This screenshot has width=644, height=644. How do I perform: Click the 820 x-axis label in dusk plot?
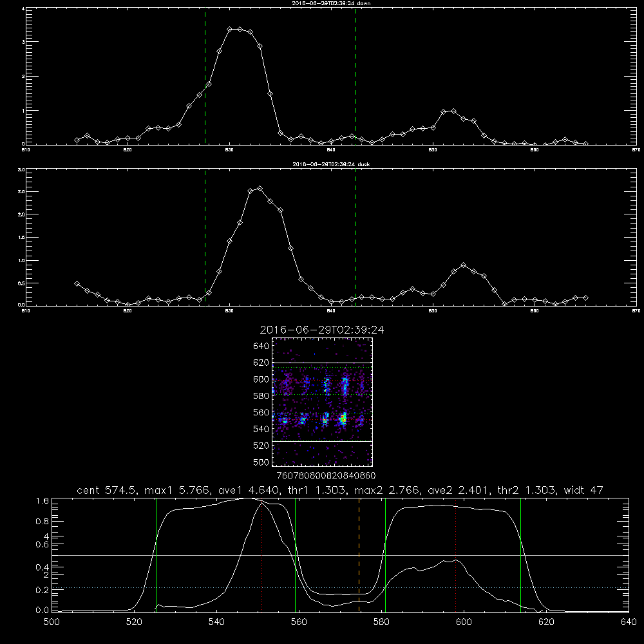(x=128, y=311)
